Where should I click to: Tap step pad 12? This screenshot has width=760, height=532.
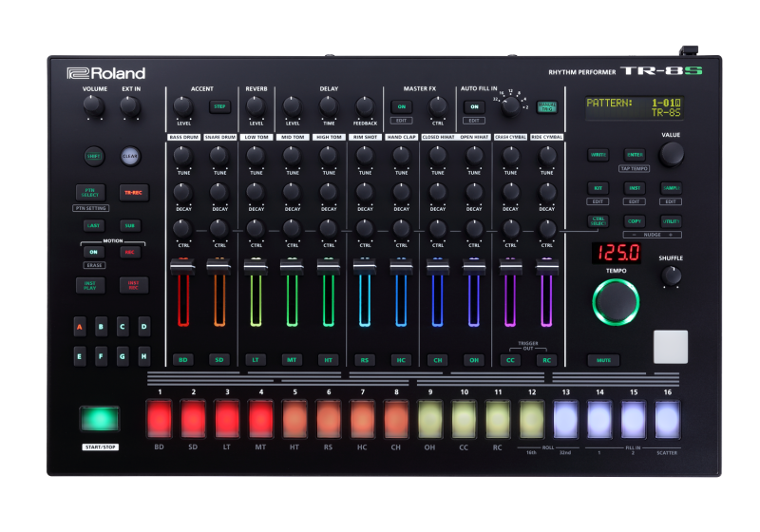(x=532, y=419)
